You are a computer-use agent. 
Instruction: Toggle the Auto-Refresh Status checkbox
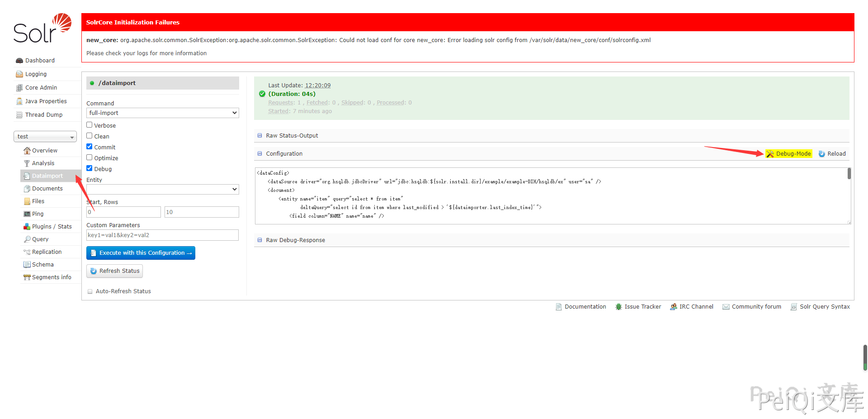tap(90, 291)
